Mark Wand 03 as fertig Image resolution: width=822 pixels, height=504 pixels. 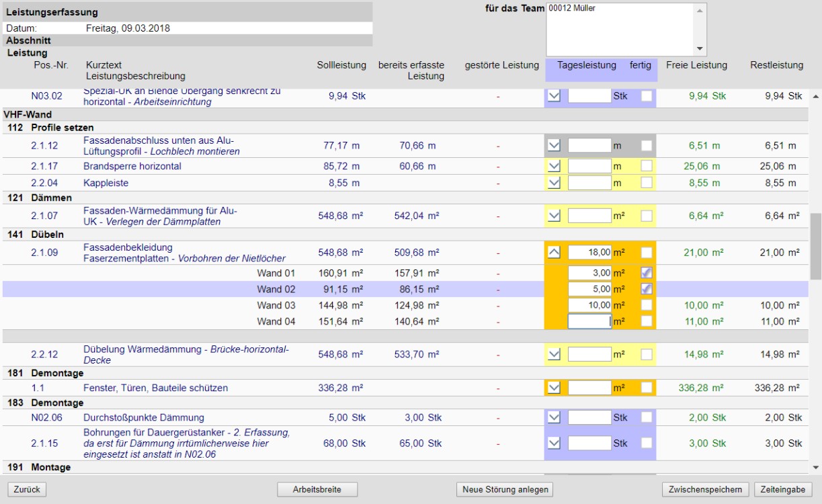647,305
